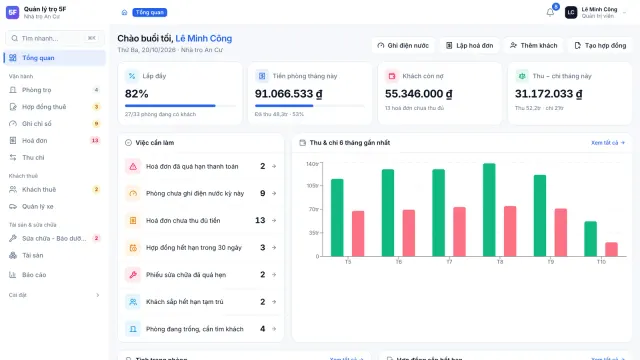640x360 pixels.
Task: Focus the Tìm nhanh search field
Action: pyautogui.click(x=55, y=38)
